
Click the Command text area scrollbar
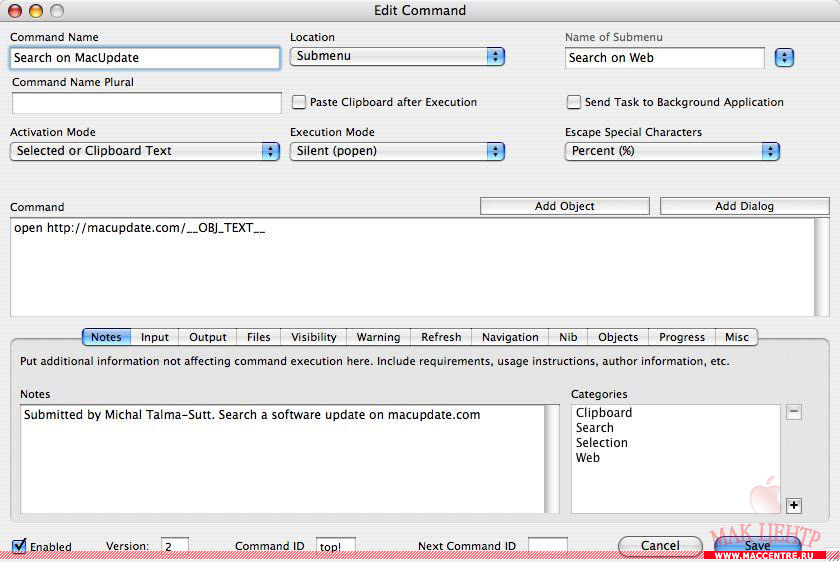(x=821, y=267)
